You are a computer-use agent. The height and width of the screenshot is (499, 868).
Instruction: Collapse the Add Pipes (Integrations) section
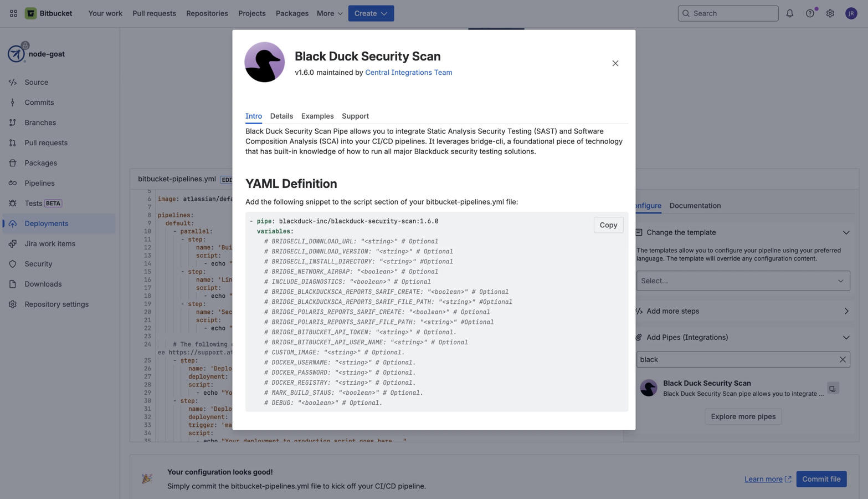click(x=846, y=338)
